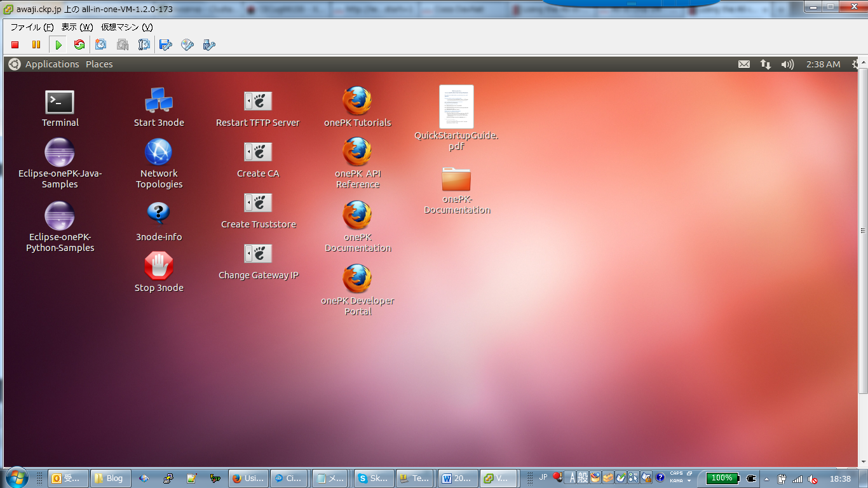
Task: Open the onePK Tutorials Firefox shortcut
Action: click(x=357, y=101)
